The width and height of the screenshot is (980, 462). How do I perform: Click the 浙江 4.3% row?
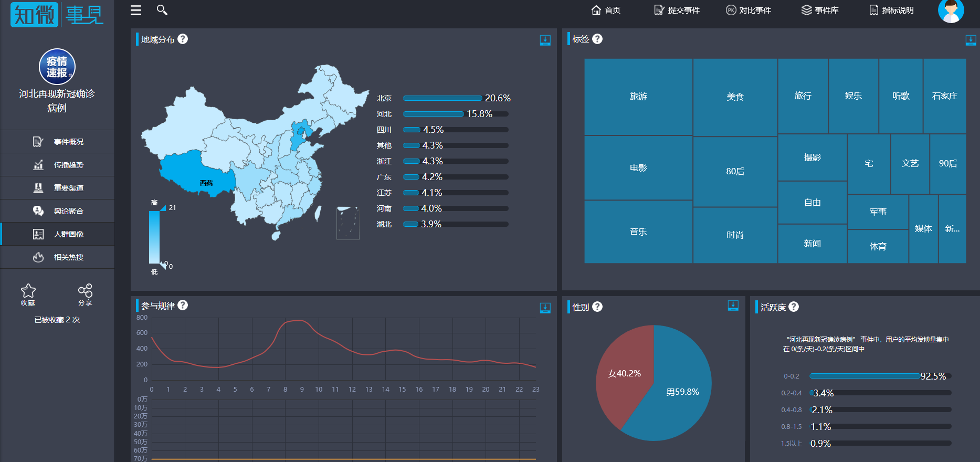click(x=442, y=161)
